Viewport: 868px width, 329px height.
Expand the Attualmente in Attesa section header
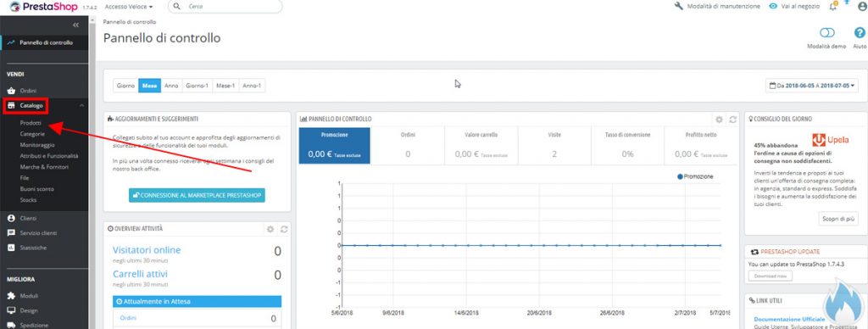click(x=197, y=301)
